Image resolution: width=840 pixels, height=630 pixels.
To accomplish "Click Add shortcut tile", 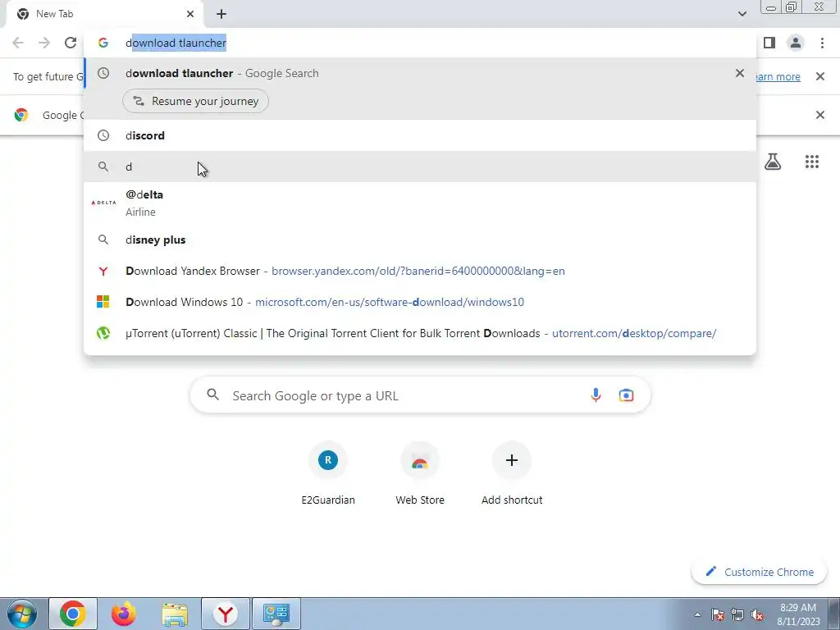I will pyautogui.click(x=512, y=475).
